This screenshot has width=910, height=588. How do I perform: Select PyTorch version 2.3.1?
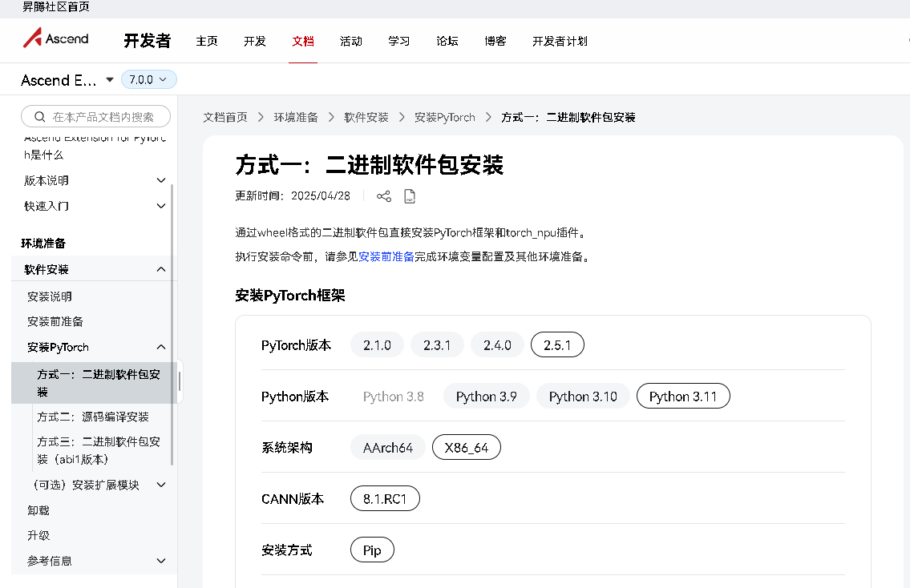coord(437,345)
